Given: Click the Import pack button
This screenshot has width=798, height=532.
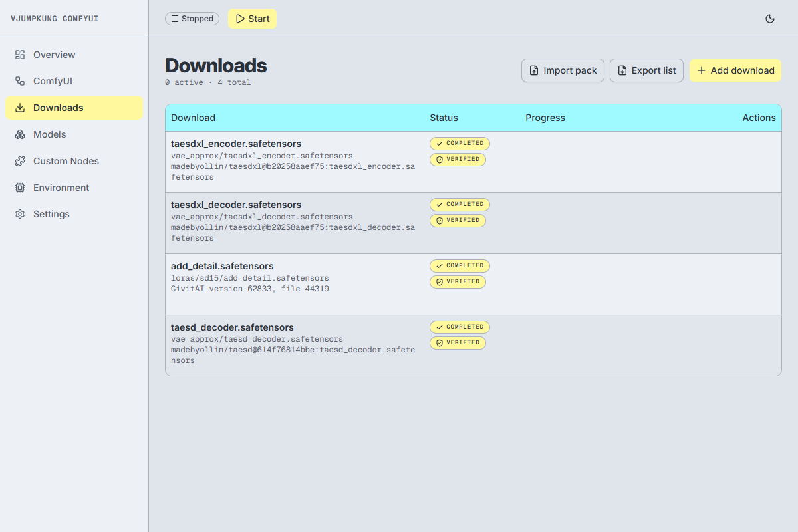Looking at the screenshot, I should (x=563, y=70).
